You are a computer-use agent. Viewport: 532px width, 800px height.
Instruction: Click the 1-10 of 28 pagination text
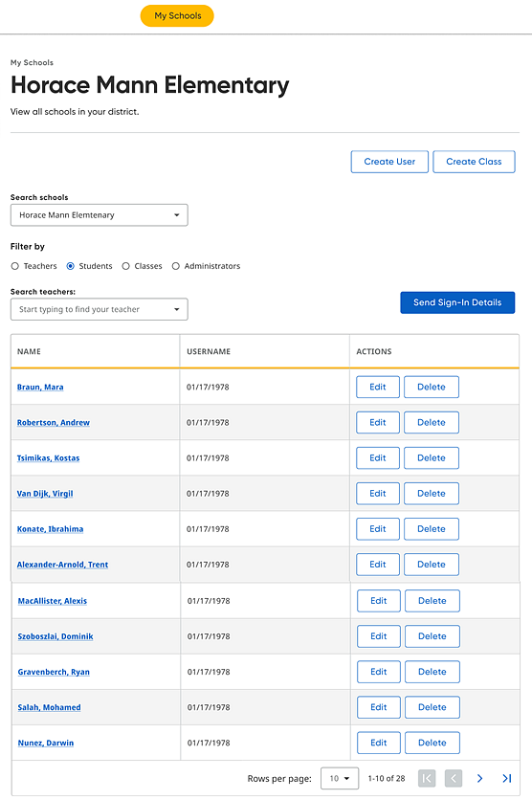point(387,778)
